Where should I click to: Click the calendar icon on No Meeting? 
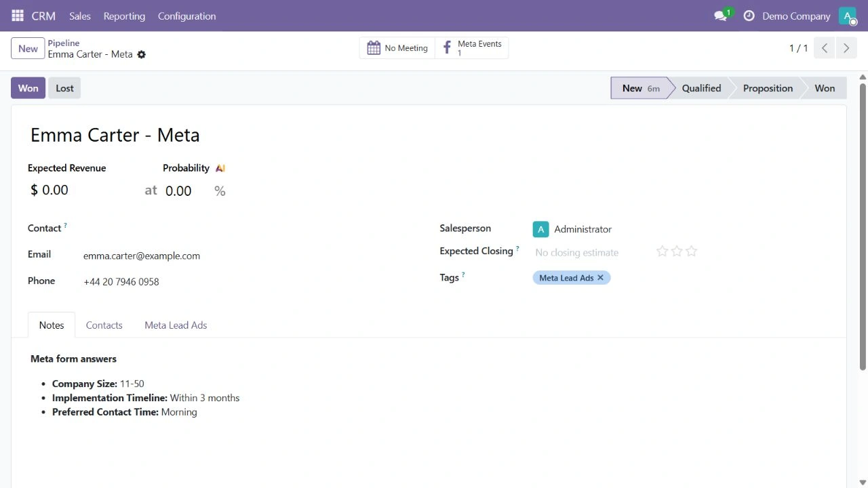click(x=374, y=48)
